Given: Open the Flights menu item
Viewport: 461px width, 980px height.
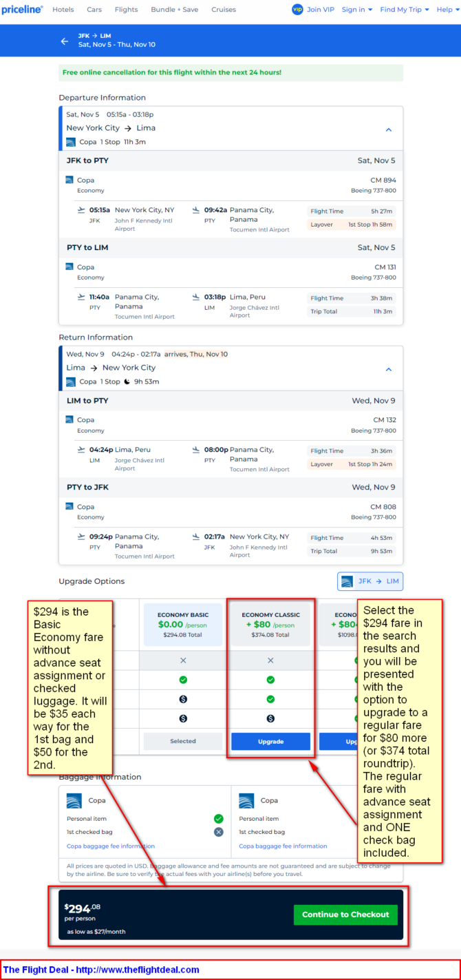Looking at the screenshot, I should point(126,10).
